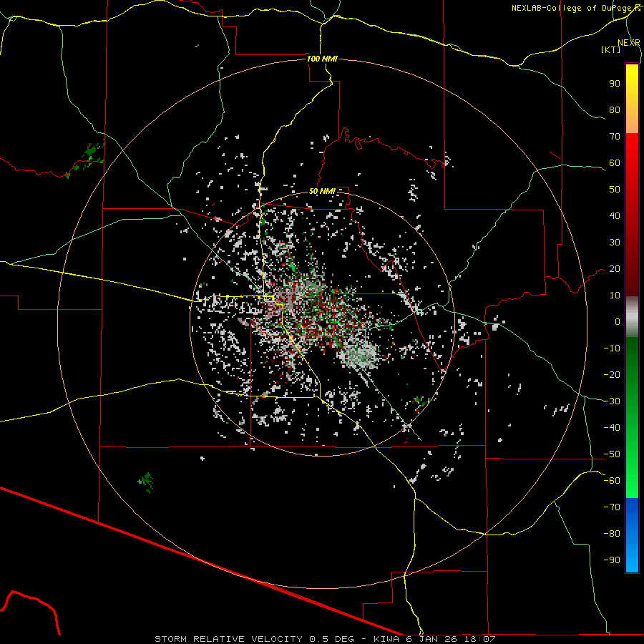Click the 60 value on the color scale

coord(615,163)
